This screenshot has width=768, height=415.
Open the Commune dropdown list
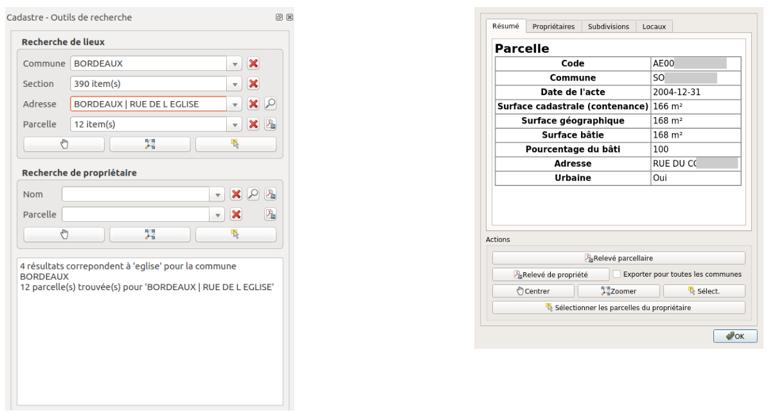pos(235,63)
